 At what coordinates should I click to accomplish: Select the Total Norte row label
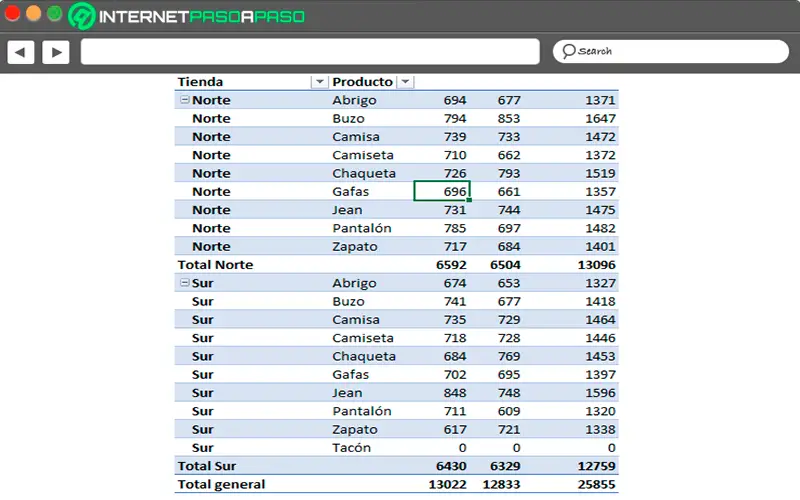tap(215, 265)
